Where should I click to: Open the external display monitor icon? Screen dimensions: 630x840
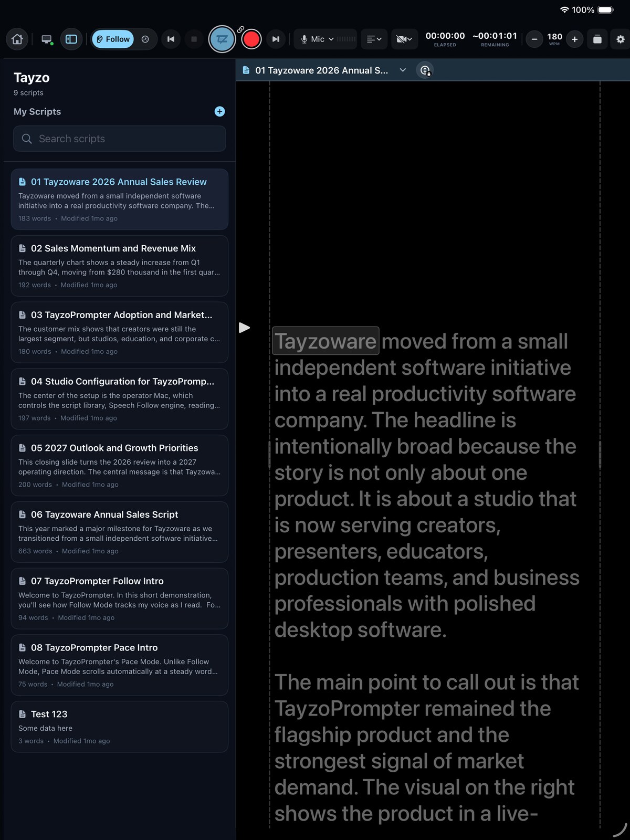[x=47, y=39]
